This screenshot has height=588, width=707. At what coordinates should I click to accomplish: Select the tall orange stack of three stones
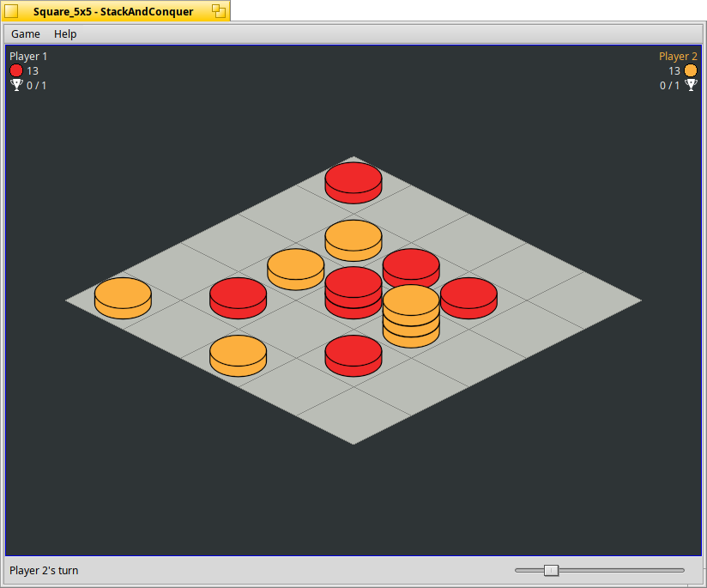tap(411, 316)
